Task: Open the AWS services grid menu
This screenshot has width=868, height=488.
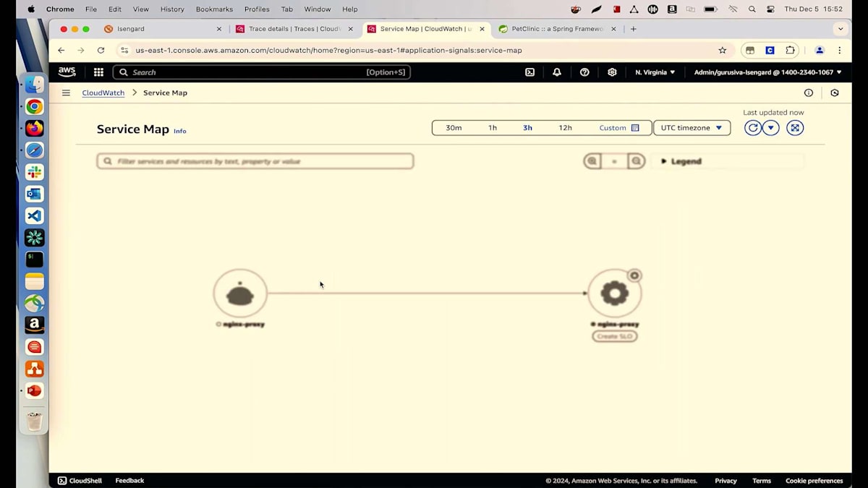Action: pyautogui.click(x=98, y=72)
